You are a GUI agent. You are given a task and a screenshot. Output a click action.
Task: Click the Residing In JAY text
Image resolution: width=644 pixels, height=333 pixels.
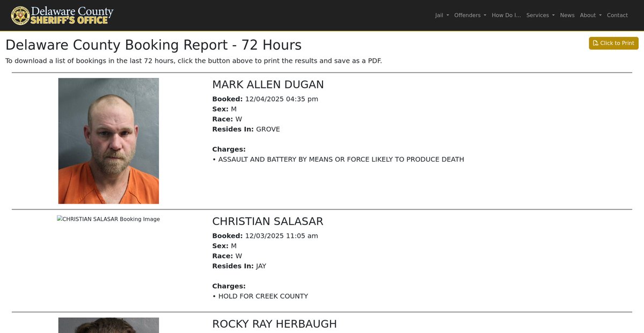click(x=261, y=266)
